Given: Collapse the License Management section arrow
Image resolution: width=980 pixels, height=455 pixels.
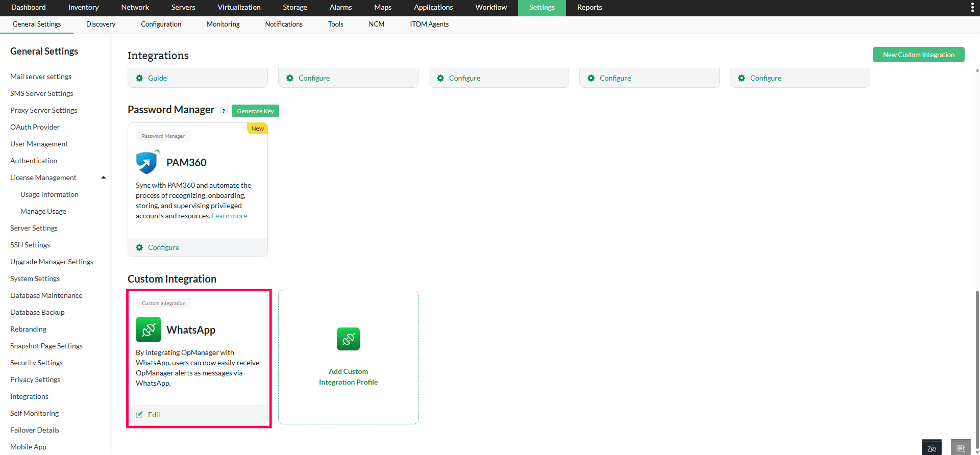Looking at the screenshot, I should click(x=104, y=178).
